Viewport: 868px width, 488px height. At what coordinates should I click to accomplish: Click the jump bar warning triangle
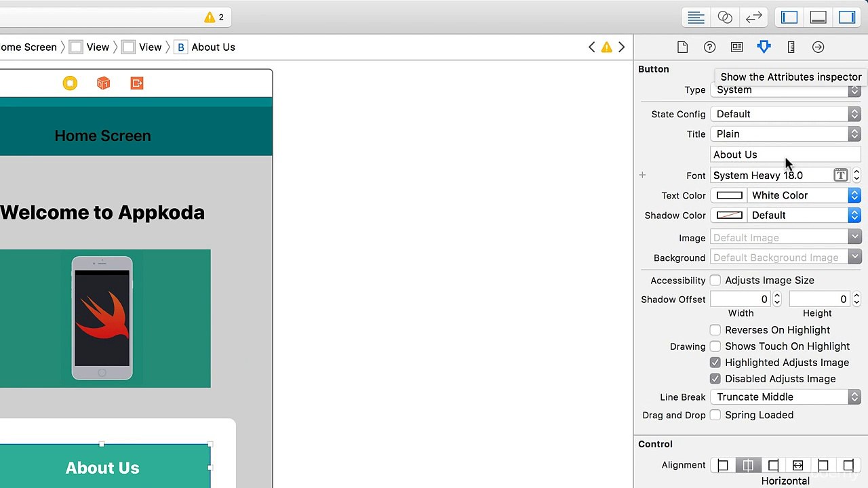coord(606,47)
